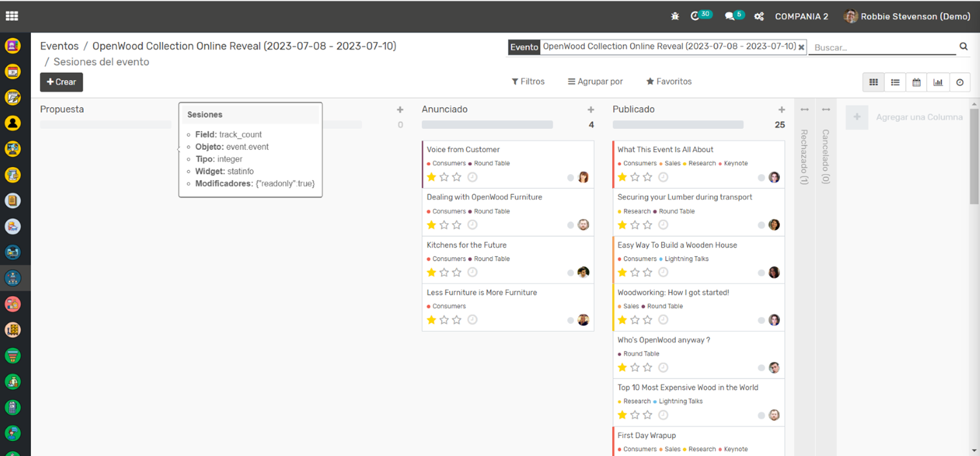Open the Filtros dropdown
Image resolution: width=980 pixels, height=456 pixels.
528,82
